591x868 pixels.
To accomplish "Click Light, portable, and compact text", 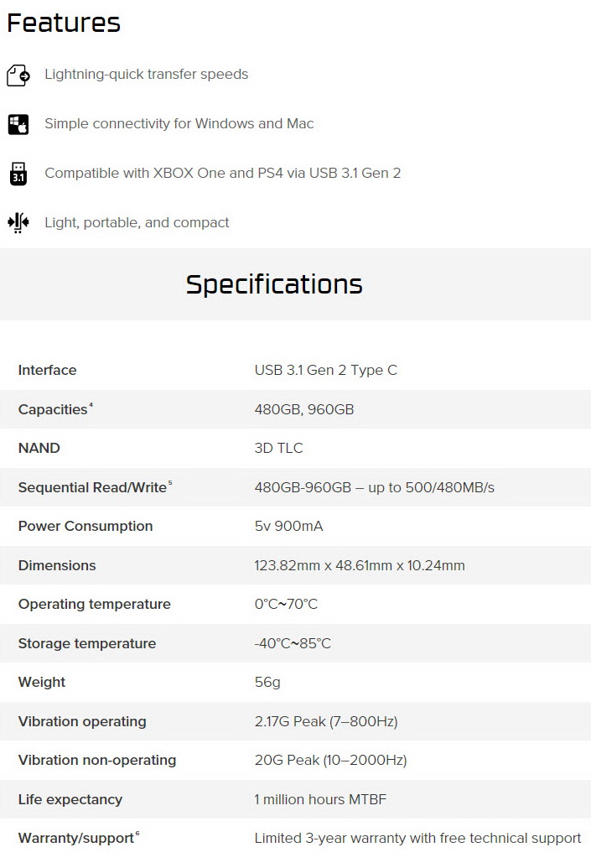I will click(x=137, y=222).
